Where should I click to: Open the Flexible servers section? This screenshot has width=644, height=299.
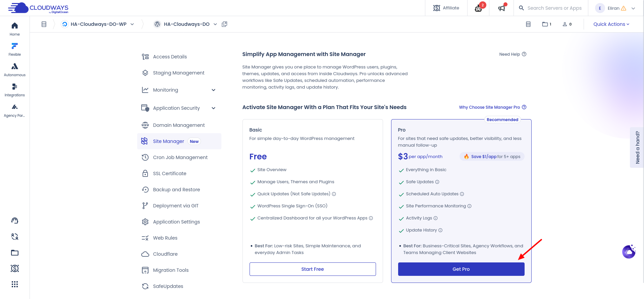(x=15, y=49)
